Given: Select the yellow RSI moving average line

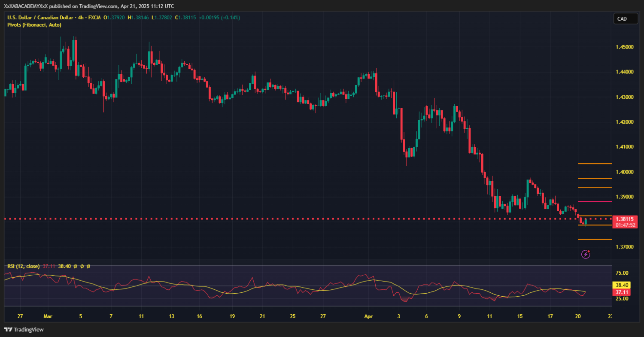Looking at the screenshot, I should (x=295, y=285).
